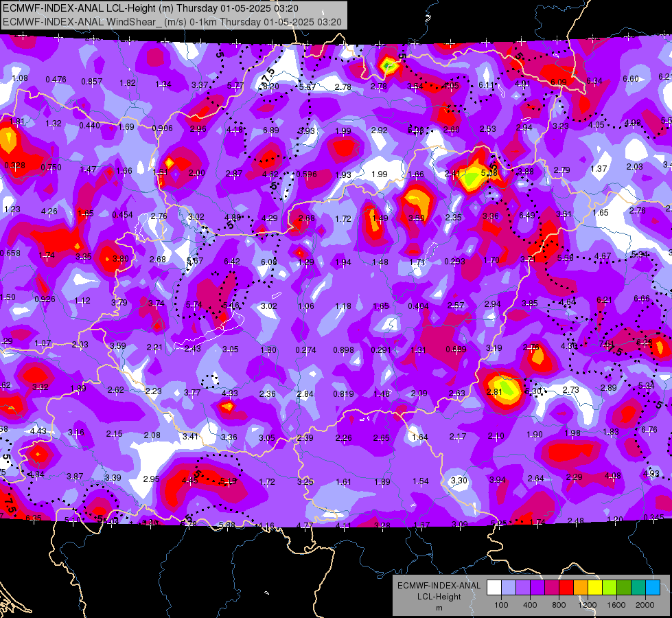Viewport: 672px width, 618px height.
Task: Click the grid value 0.404
Action: [x=418, y=306]
